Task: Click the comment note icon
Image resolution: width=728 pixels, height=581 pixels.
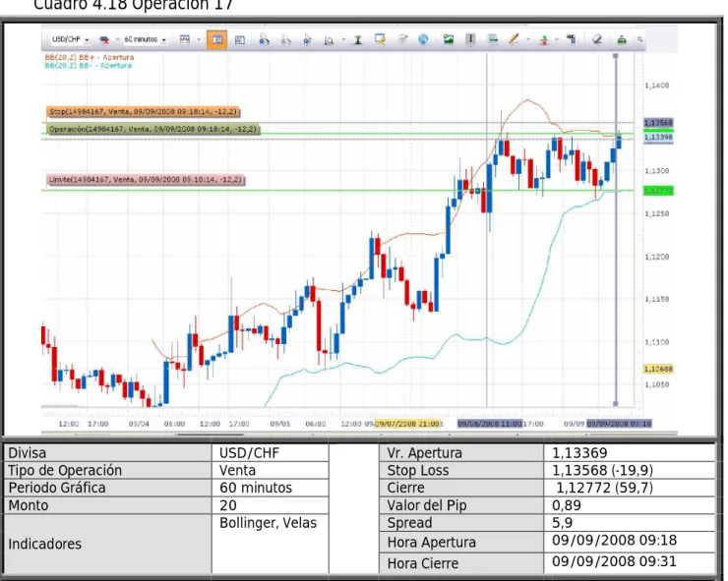Action: click(x=380, y=39)
